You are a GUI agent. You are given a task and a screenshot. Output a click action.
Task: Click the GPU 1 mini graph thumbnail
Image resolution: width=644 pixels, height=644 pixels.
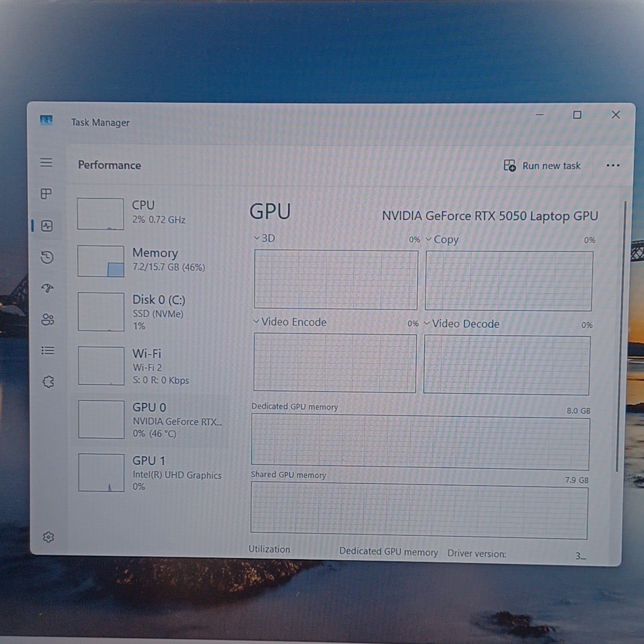[x=101, y=473]
